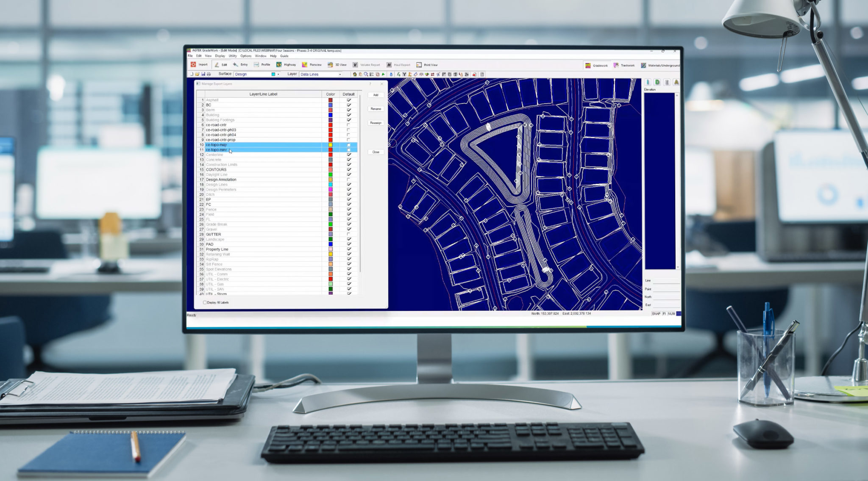Viewport: 868px width, 481px height.
Task: Toggle Default checkbox for CONTOURS layer
Action: tap(349, 170)
